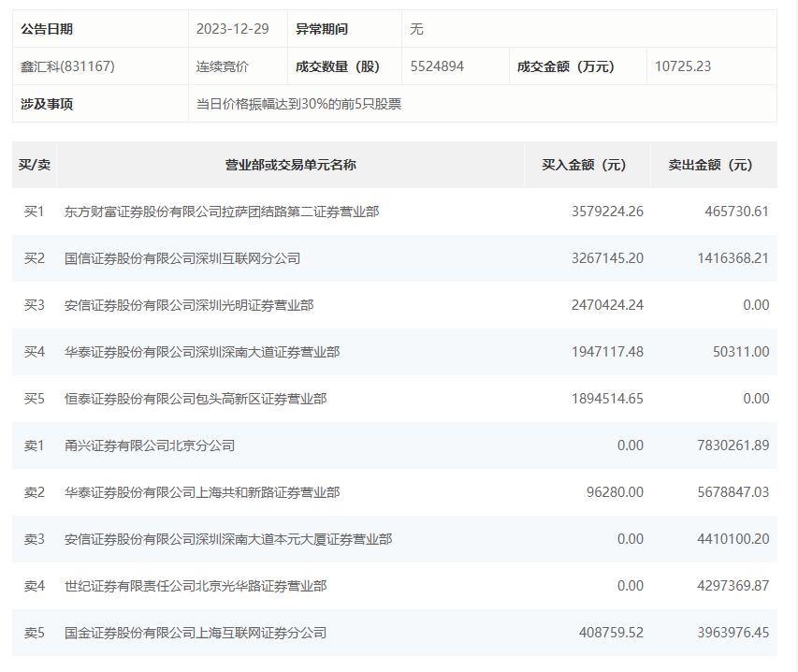Click the 买1 row label

pos(35,212)
